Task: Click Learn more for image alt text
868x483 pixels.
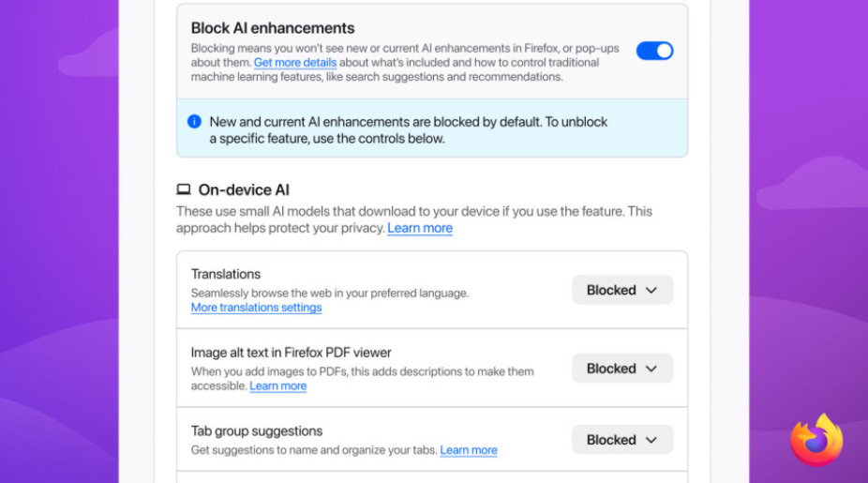Action: pos(277,385)
